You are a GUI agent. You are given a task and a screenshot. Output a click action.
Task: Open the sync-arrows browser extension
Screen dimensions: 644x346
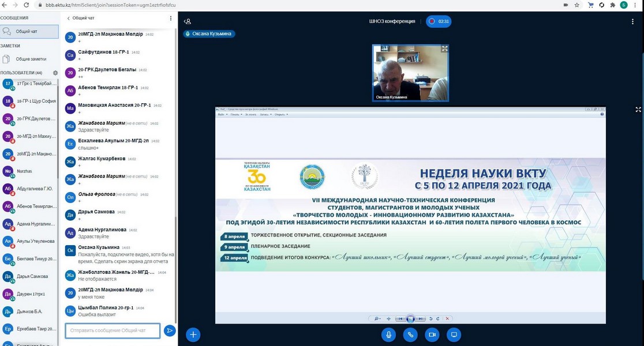[x=602, y=5]
